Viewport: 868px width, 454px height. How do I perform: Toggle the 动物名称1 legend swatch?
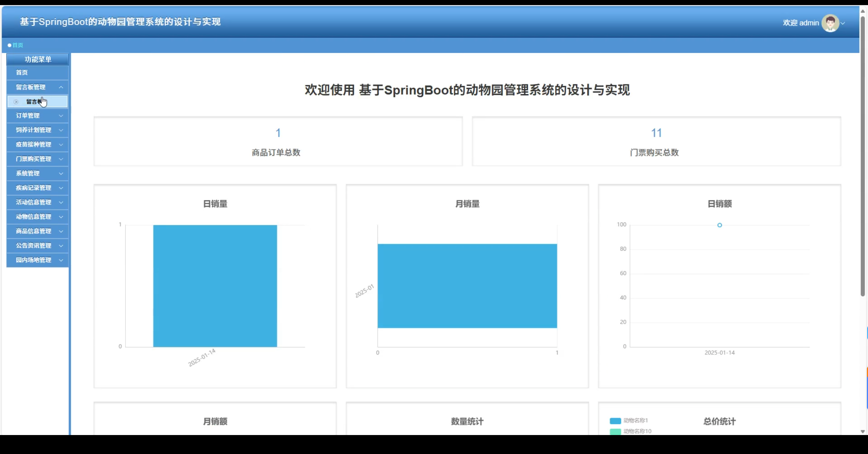click(x=615, y=421)
